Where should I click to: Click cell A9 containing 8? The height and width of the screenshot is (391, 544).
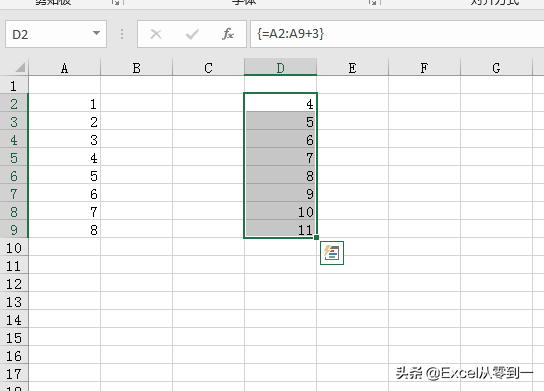pyautogui.click(x=65, y=229)
